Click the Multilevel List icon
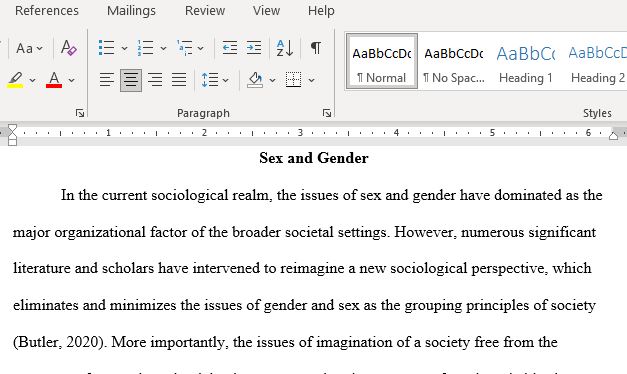Screen dimensions: 627x374 pos(185,48)
